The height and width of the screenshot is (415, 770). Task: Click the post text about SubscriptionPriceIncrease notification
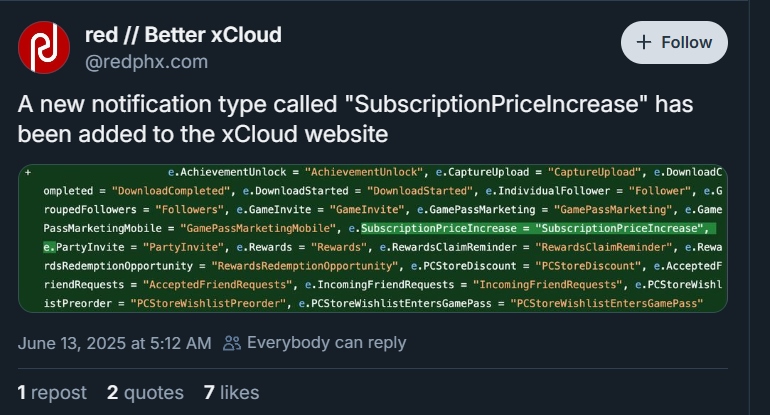coord(356,119)
